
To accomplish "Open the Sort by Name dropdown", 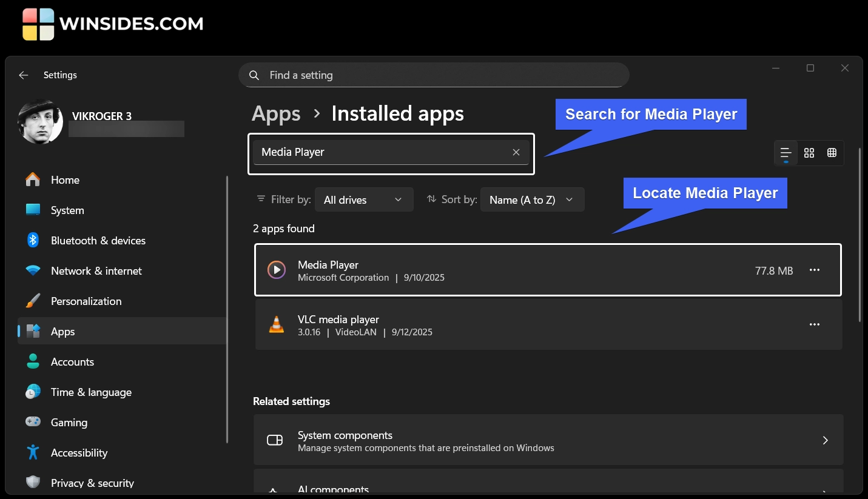I will 532,199.
